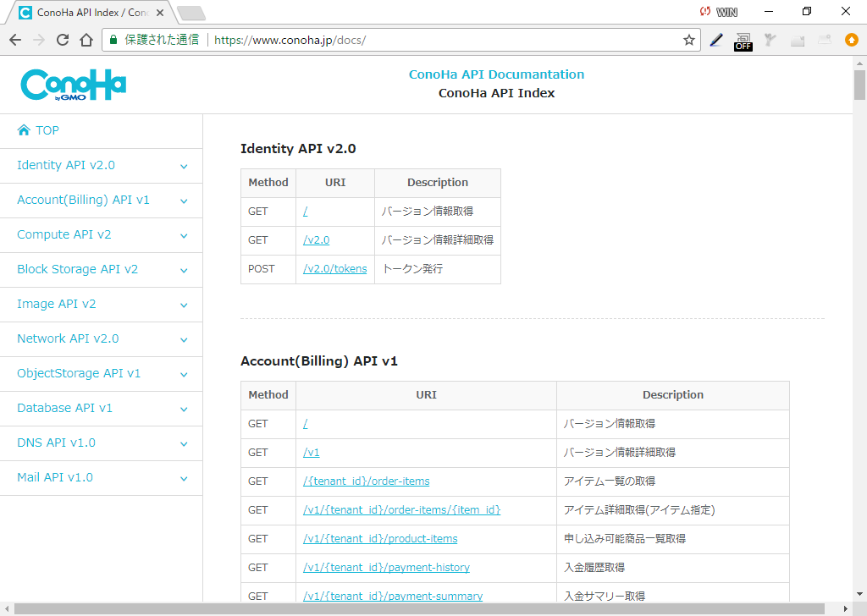Click the トークン発行 description cell

click(438, 269)
